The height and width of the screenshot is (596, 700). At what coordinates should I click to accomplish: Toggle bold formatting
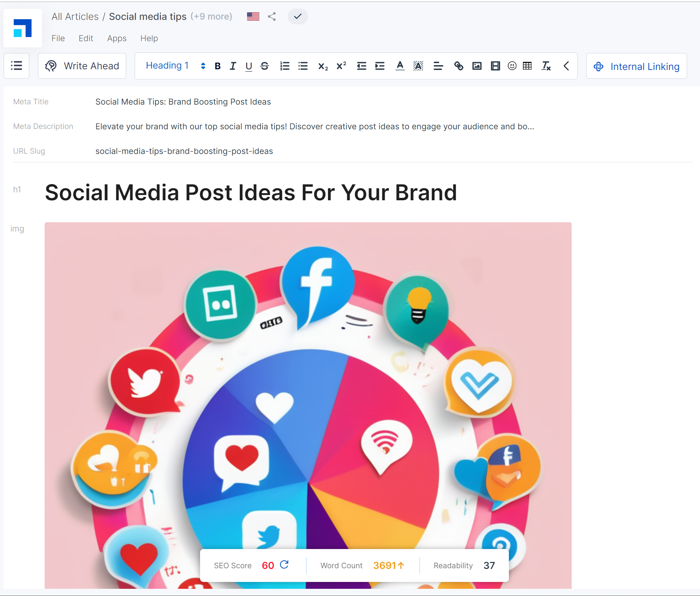[x=217, y=66]
